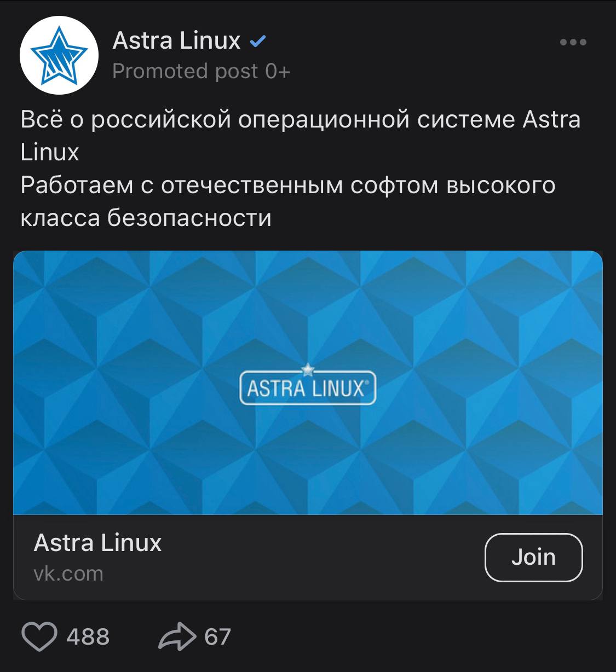Like the post with the heart icon
Viewport: 616px width, 672px height.
(x=39, y=637)
